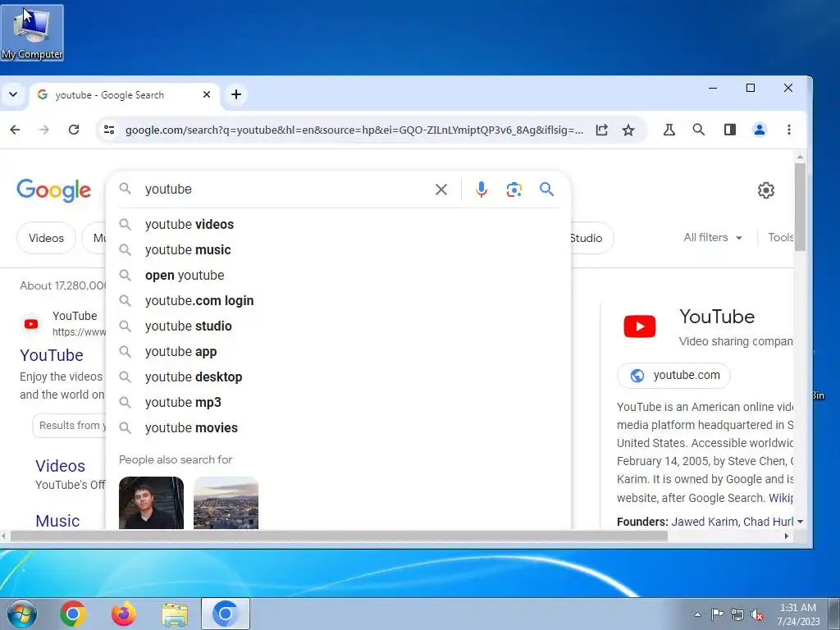Close the youtube Google Search tab
This screenshot has width=840, height=630.
coord(206,95)
